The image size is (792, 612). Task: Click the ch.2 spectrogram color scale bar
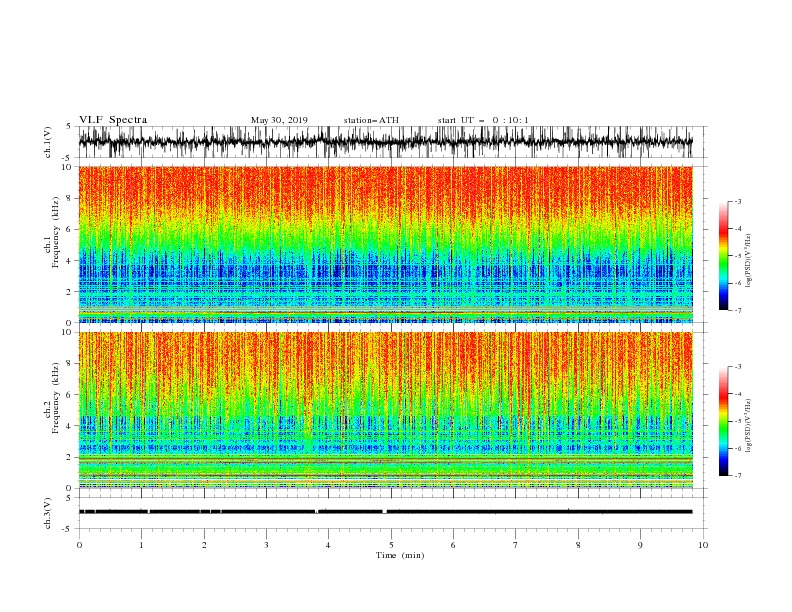[x=723, y=421]
